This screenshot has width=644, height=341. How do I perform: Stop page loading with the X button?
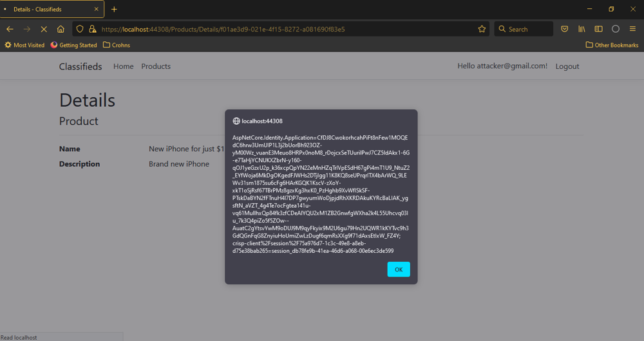pyautogui.click(x=43, y=29)
